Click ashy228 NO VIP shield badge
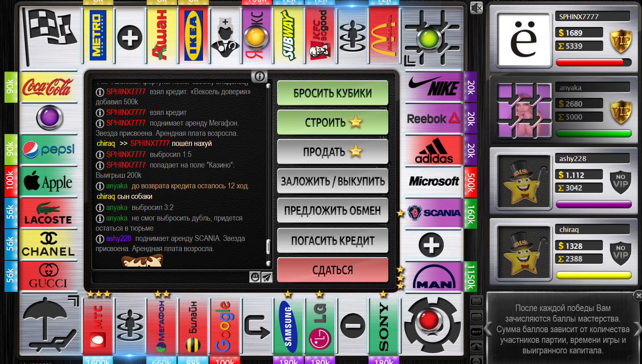Viewport: 642px width, 364px height. [x=620, y=182]
